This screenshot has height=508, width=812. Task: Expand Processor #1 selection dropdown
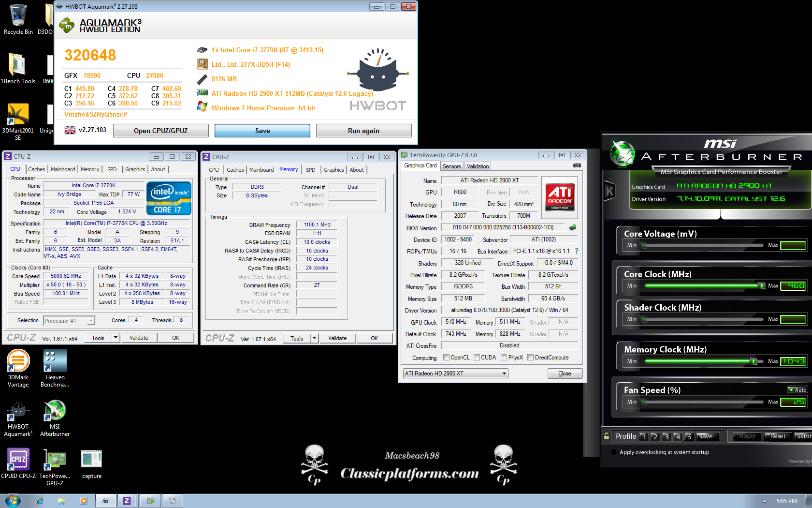(91, 321)
